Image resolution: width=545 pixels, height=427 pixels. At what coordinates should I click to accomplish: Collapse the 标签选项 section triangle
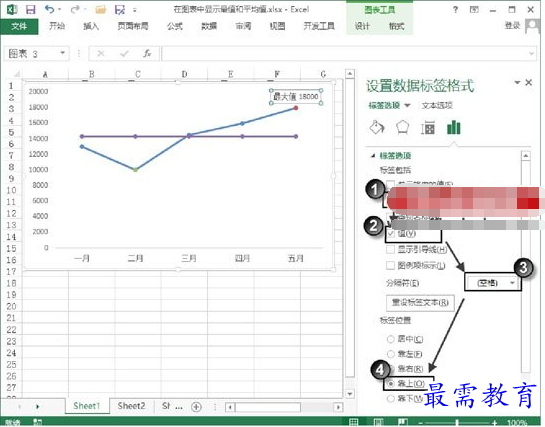click(x=373, y=156)
